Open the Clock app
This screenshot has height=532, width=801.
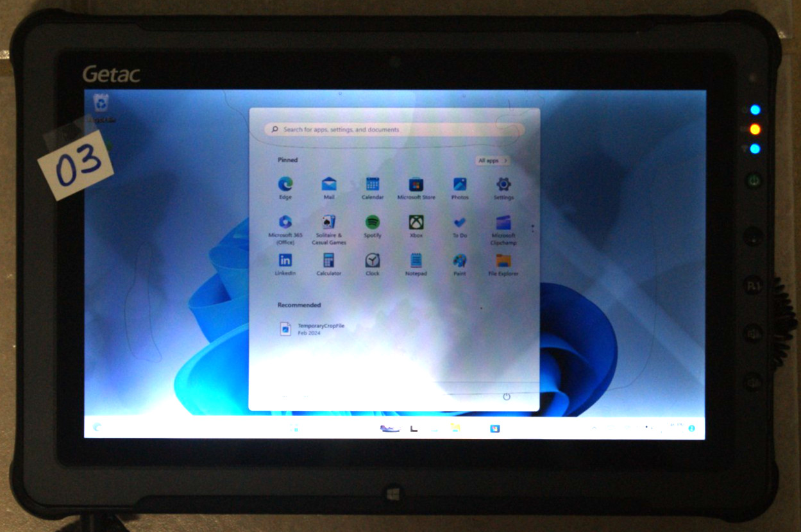pos(373,264)
